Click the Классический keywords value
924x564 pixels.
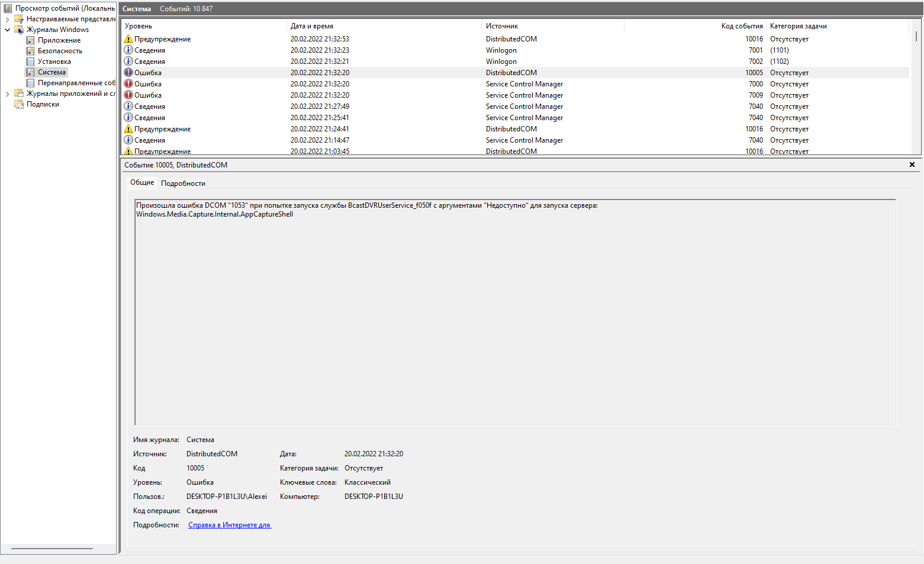368,482
